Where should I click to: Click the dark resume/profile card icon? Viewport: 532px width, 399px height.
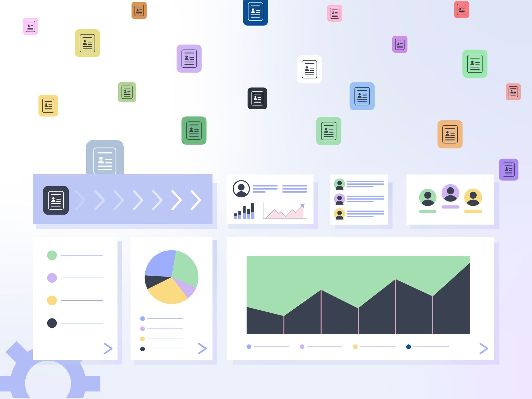click(x=257, y=99)
